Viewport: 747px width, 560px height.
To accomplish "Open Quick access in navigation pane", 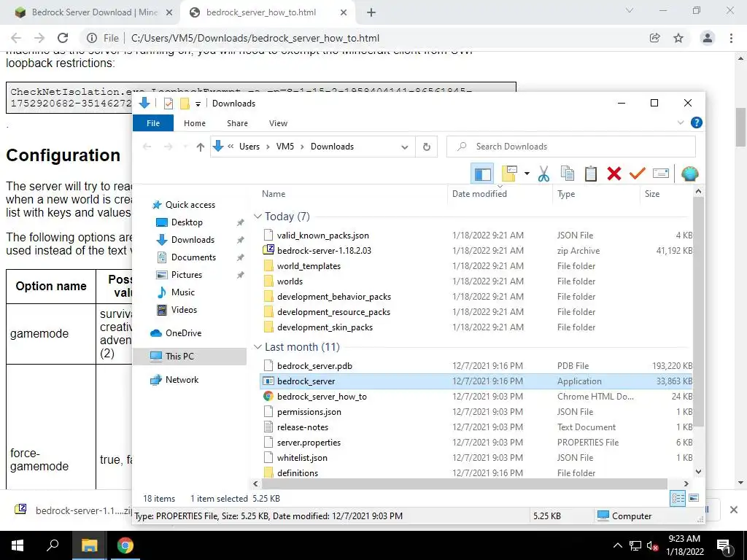I will pyautogui.click(x=190, y=205).
